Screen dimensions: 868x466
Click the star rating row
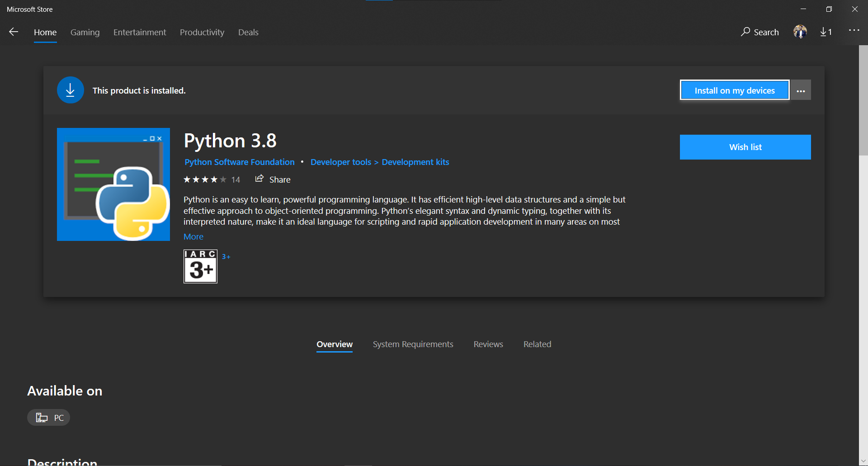[205, 179]
